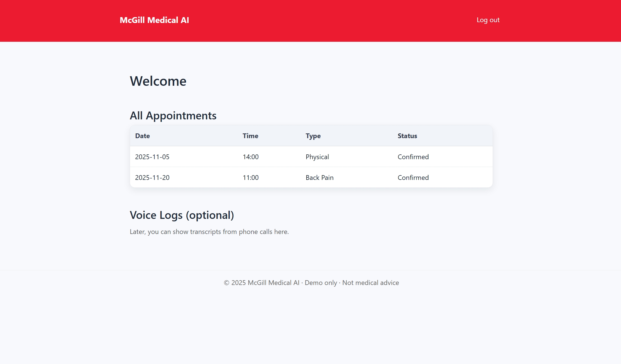
Task: Click the Log out link
Action: click(488, 20)
